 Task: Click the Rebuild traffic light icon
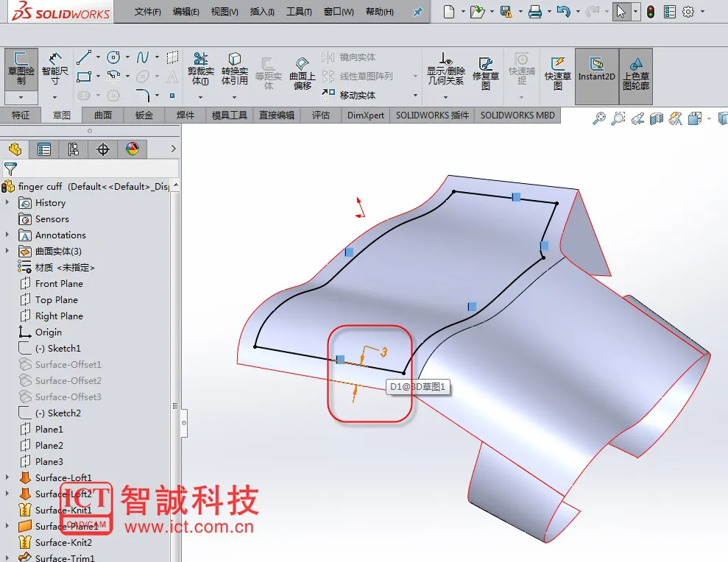click(x=651, y=12)
